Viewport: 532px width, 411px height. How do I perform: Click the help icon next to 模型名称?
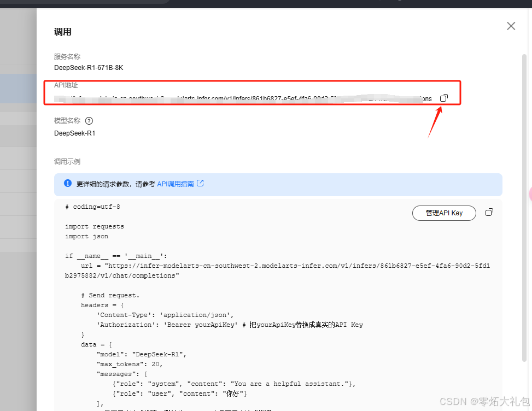(x=89, y=121)
